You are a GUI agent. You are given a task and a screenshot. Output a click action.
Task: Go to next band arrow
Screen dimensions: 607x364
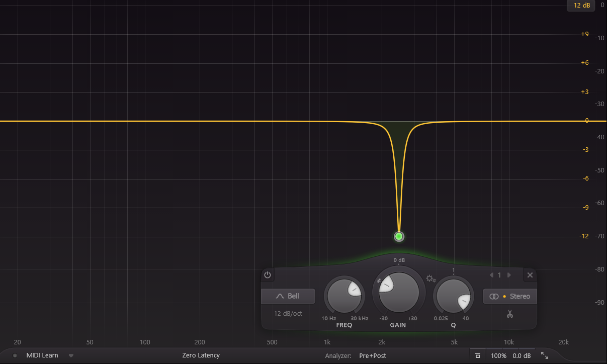(509, 275)
